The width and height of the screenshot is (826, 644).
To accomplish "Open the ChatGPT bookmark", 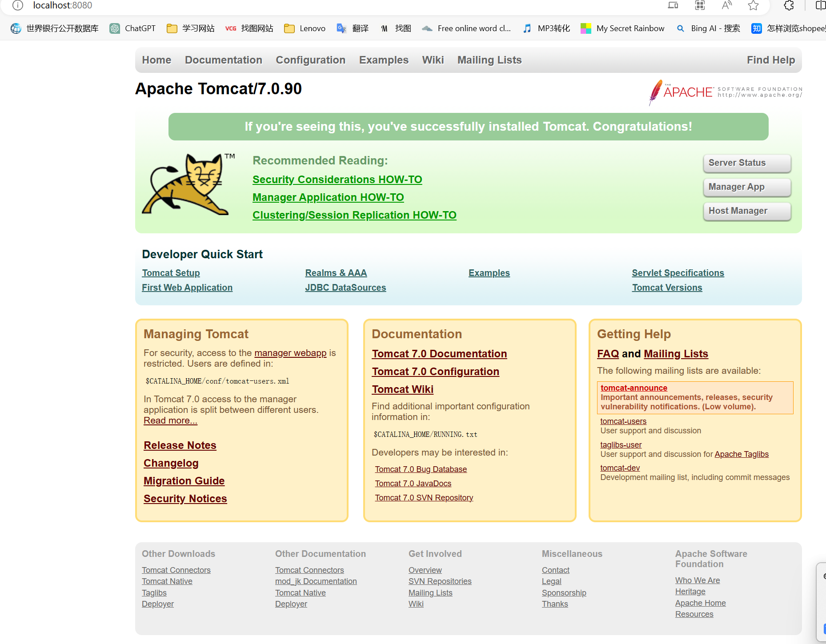I will click(132, 28).
